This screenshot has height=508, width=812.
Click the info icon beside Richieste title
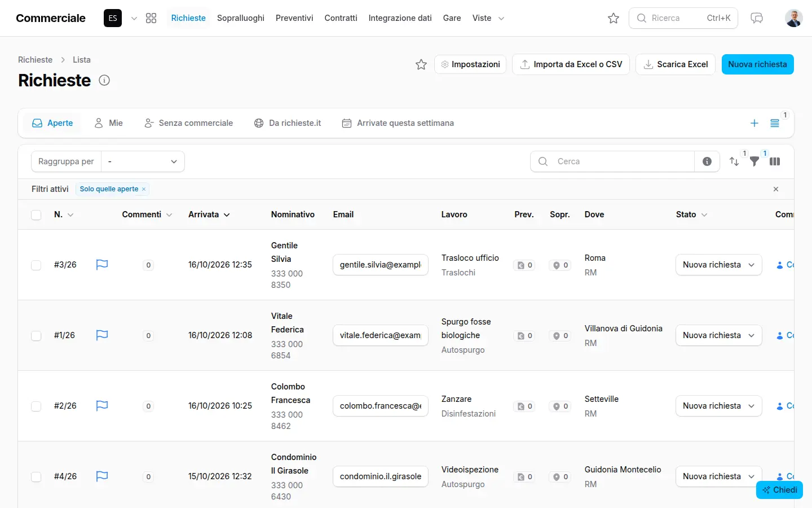104,80
